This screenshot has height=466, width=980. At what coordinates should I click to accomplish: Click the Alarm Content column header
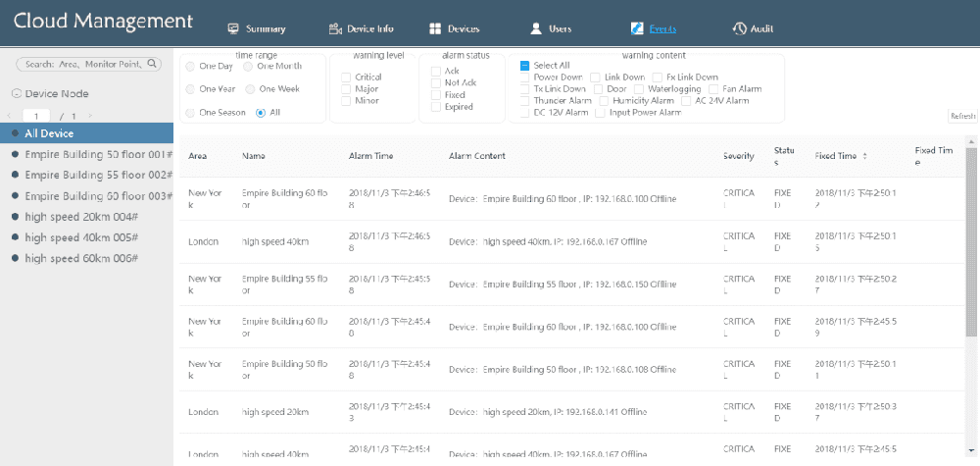(x=477, y=156)
